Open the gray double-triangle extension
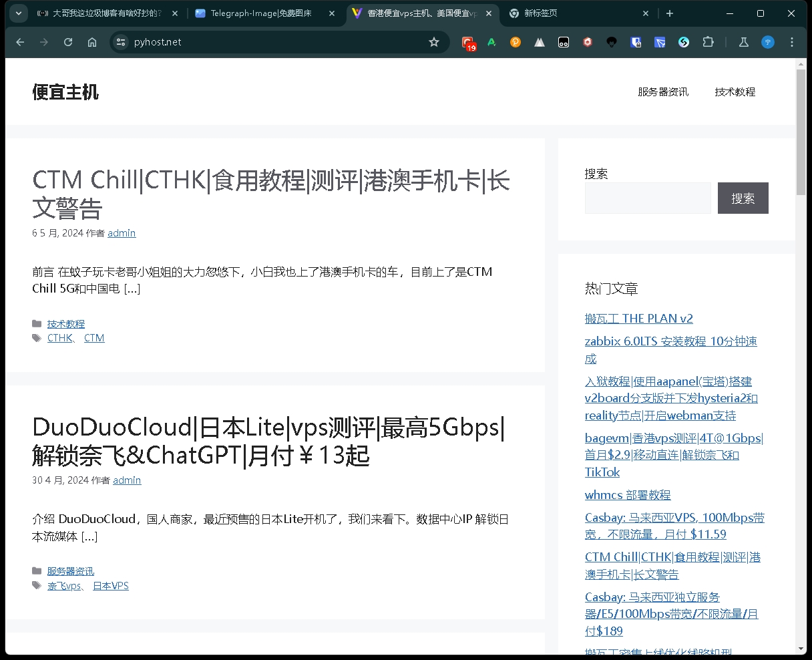Viewport: 812px width, 660px height. 540,42
